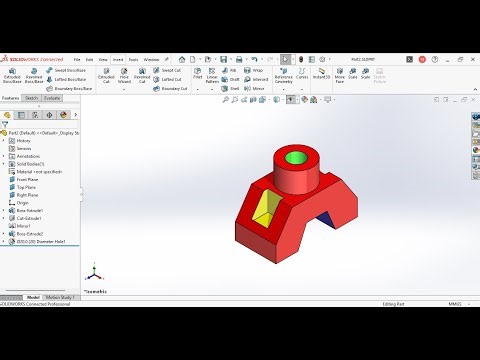
Task: Start the Revolved Cut tool
Action: click(x=142, y=75)
